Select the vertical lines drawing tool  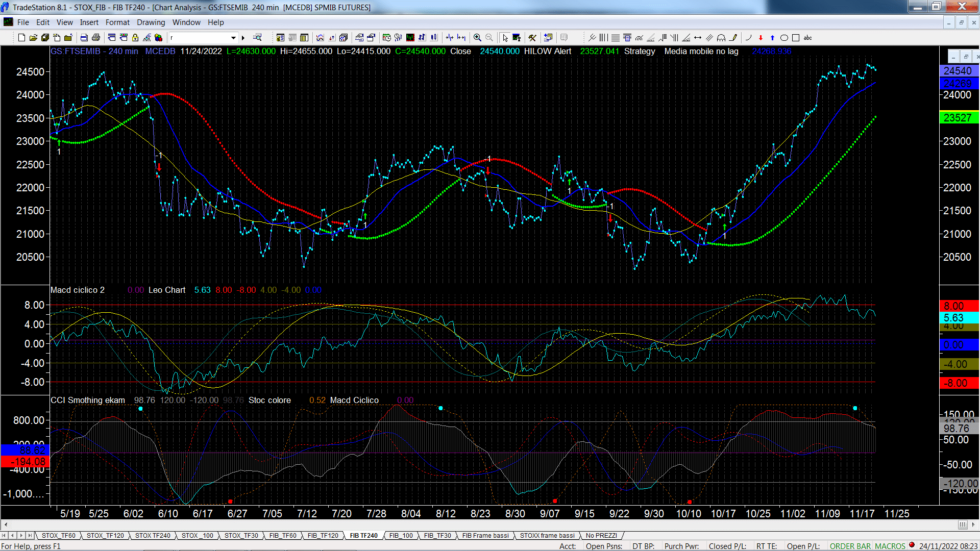click(604, 38)
